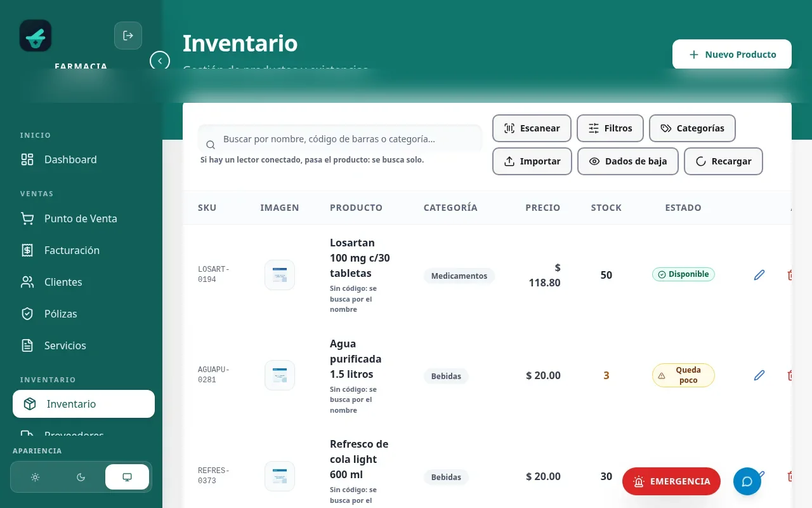
Task: Switch to light theme sun icon
Action: coord(36,477)
